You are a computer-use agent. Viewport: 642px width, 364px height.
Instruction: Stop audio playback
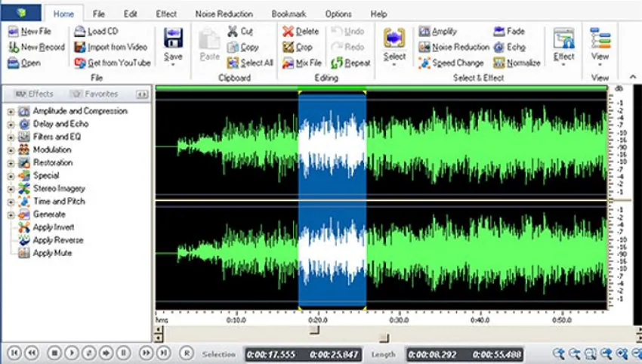tap(54, 353)
